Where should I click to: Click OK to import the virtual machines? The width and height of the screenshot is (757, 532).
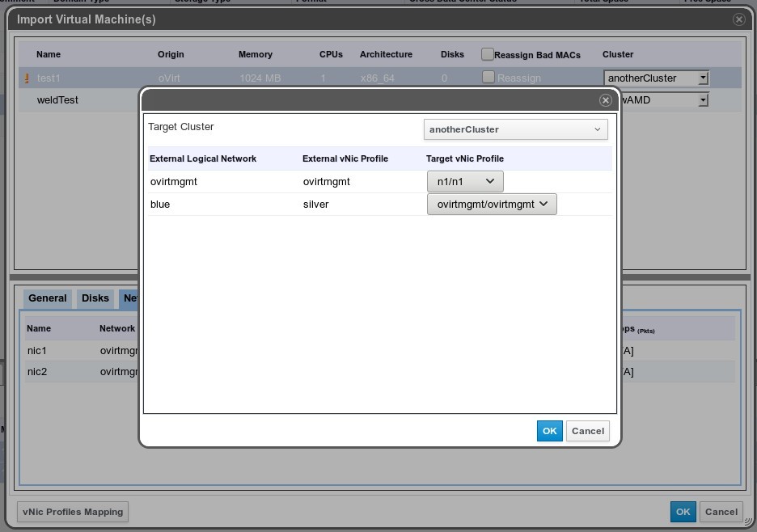[x=683, y=512]
